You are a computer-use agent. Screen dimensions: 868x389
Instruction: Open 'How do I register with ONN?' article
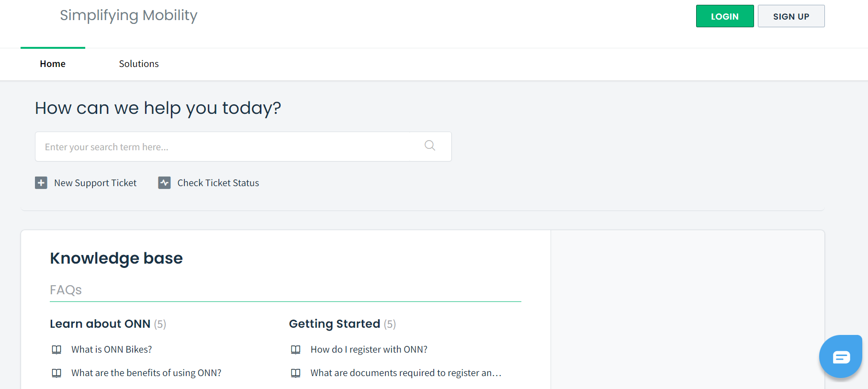[x=369, y=349]
